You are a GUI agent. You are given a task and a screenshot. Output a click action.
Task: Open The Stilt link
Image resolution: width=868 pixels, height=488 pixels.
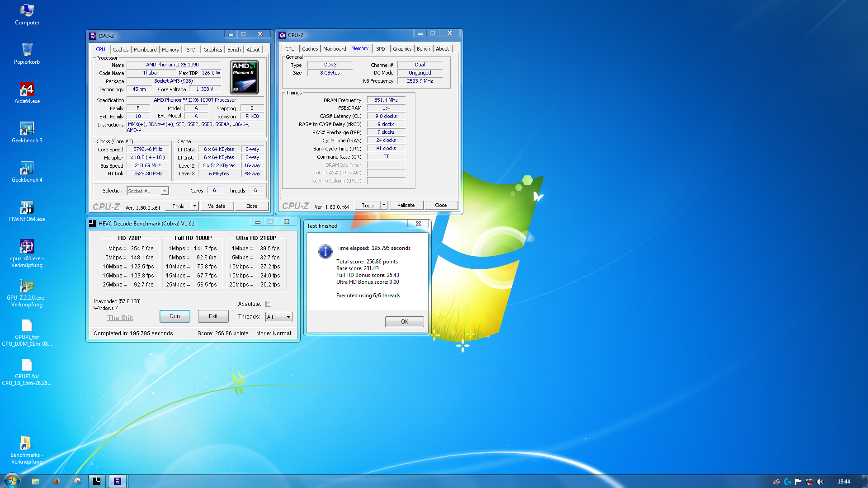[x=120, y=318]
